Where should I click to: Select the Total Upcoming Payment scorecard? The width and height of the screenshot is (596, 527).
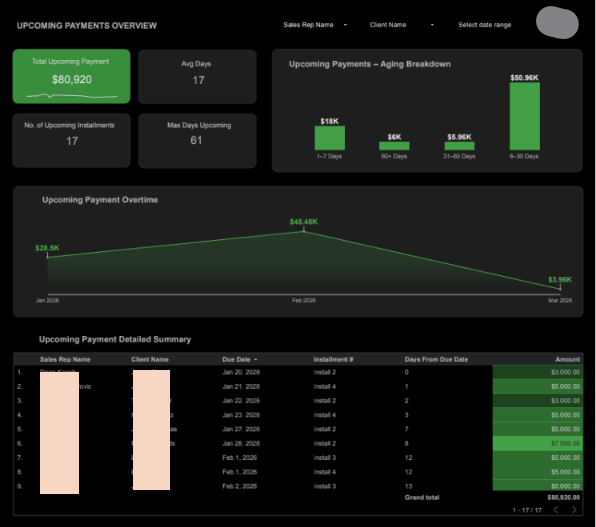click(71, 76)
